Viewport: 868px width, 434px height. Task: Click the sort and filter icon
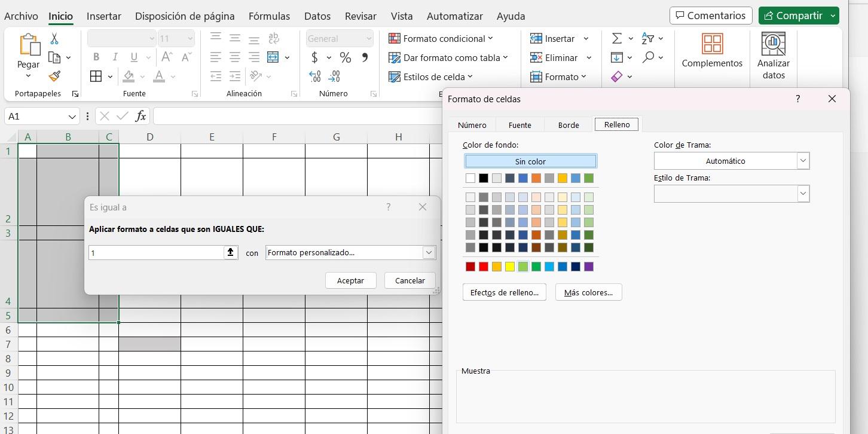click(647, 38)
